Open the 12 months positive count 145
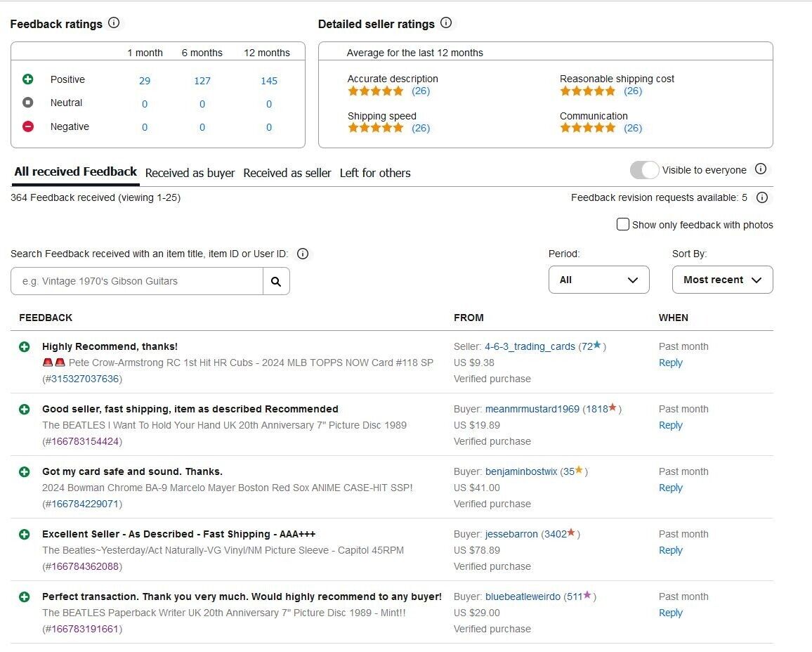This screenshot has width=812, height=652. click(x=269, y=81)
